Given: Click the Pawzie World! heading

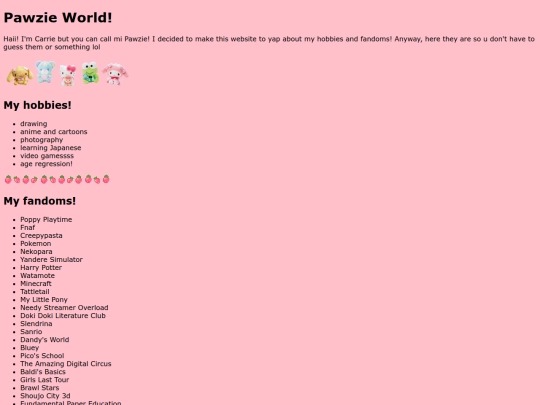Looking at the screenshot, I should 58,18.
